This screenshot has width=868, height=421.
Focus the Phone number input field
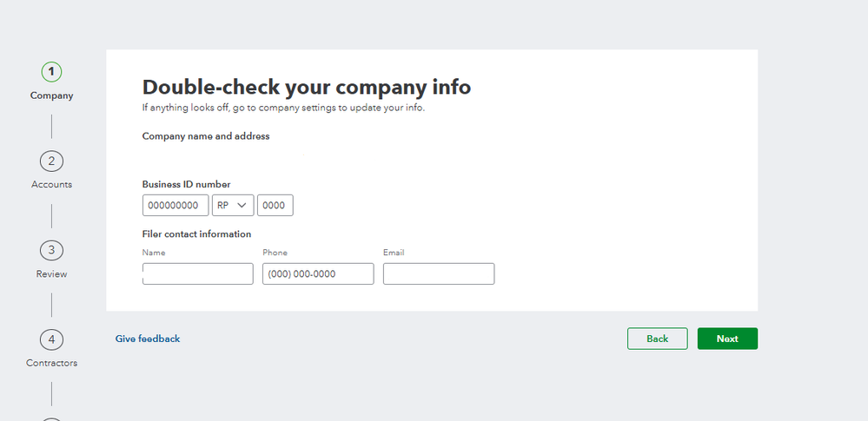coord(318,274)
